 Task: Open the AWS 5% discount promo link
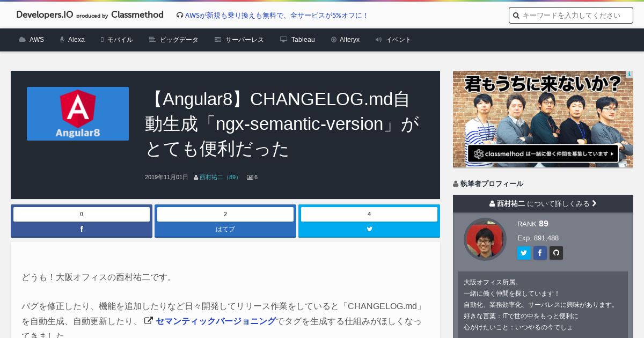[276, 16]
